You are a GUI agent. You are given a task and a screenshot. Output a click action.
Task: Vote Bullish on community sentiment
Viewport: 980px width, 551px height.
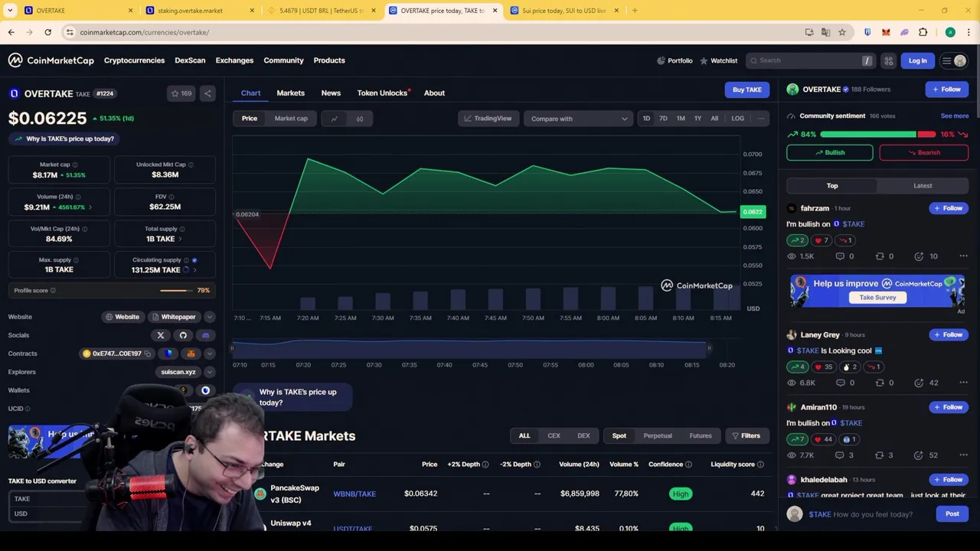pos(829,152)
